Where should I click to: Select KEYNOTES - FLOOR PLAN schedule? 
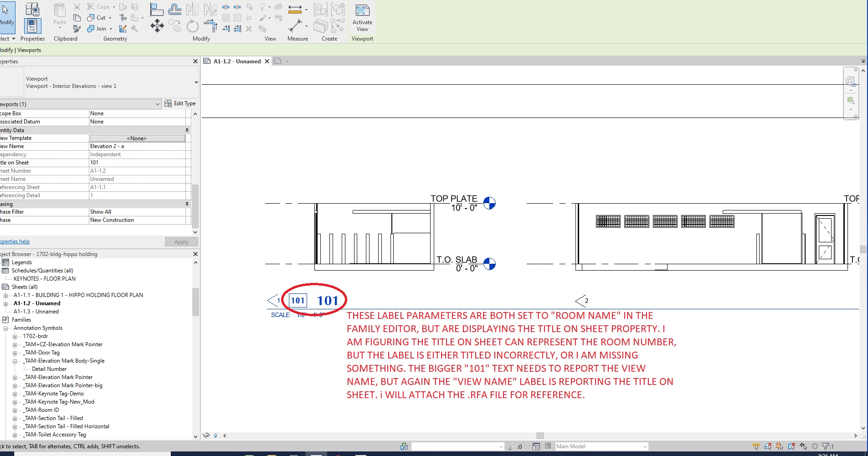coord(45,279)
